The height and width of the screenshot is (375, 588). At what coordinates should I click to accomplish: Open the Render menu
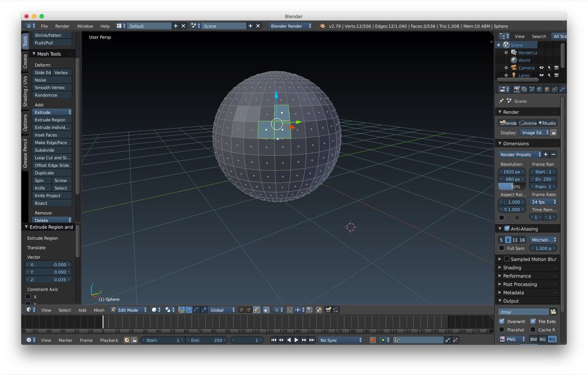[62, 26]
